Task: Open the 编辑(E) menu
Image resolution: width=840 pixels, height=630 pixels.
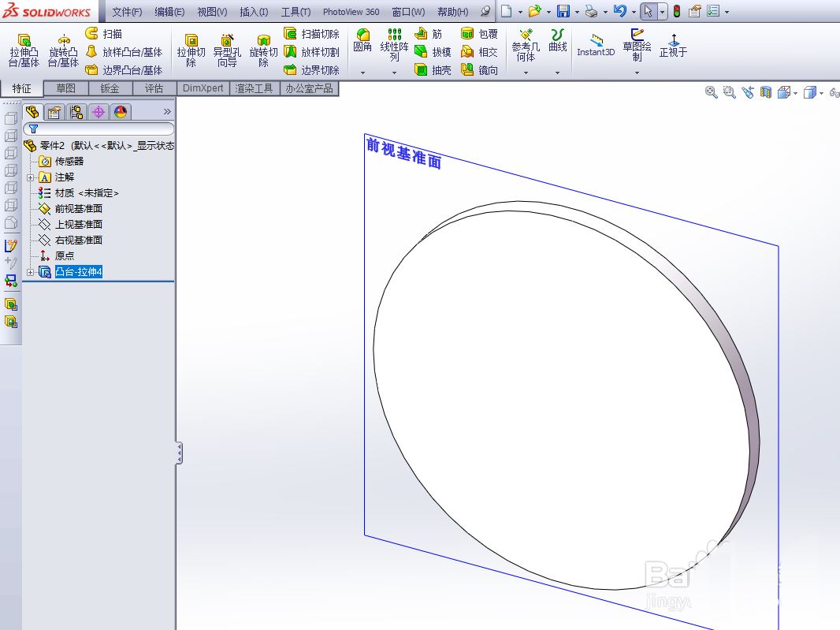Action: 169,12
